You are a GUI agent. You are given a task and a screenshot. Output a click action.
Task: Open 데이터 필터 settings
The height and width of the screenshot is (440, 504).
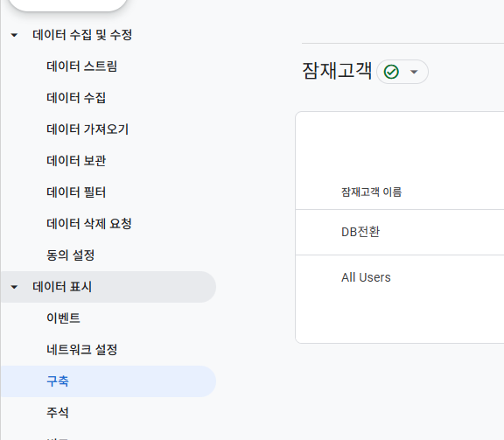tap(76, 192)
